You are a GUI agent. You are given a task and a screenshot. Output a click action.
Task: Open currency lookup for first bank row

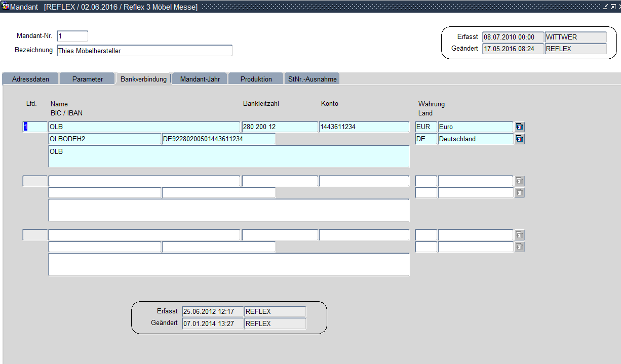coord(519,127)
